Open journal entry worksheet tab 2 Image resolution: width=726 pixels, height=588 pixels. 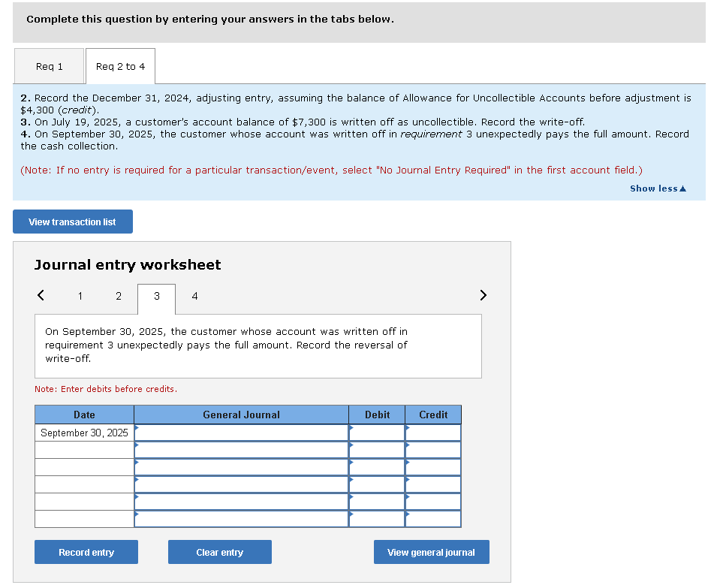(119, 297)
